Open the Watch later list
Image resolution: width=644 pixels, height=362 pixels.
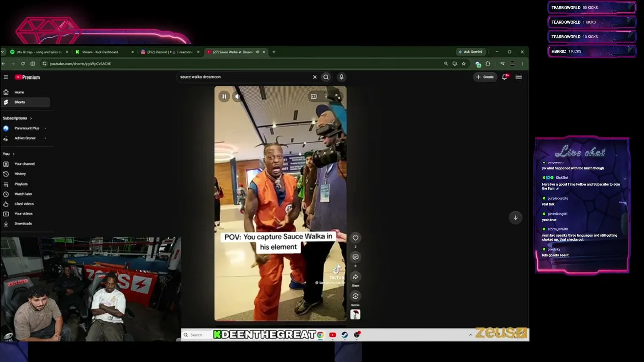click(x=25, y=194)
